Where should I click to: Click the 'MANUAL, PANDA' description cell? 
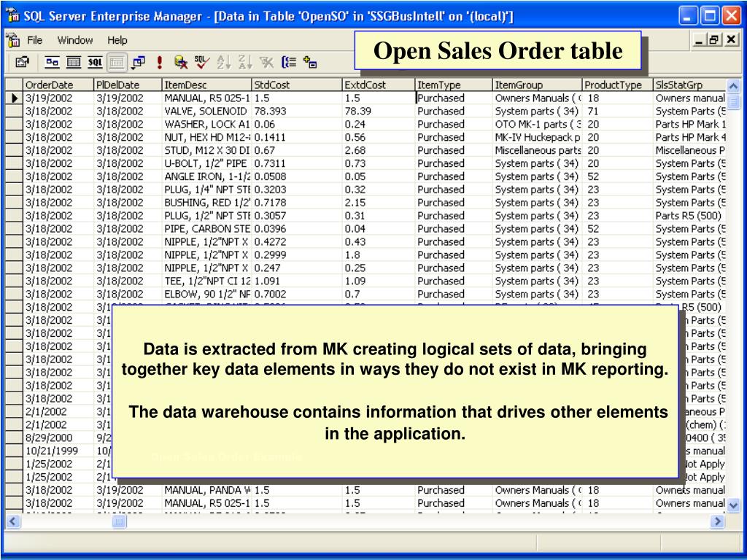tap(206, 490)
